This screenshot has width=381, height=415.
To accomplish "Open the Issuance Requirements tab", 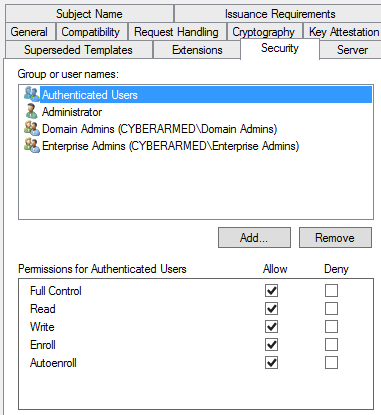I will tap(279, 14).
